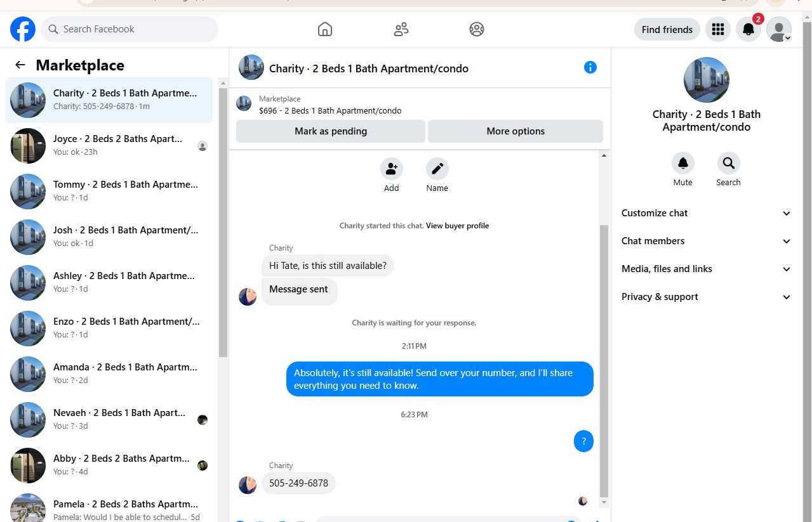Image resolution: width=812 pixels, height=522 pixels.
Task: Open the Friends icon in top navigation
Action: pyautogui.click(x=401, y=29)
